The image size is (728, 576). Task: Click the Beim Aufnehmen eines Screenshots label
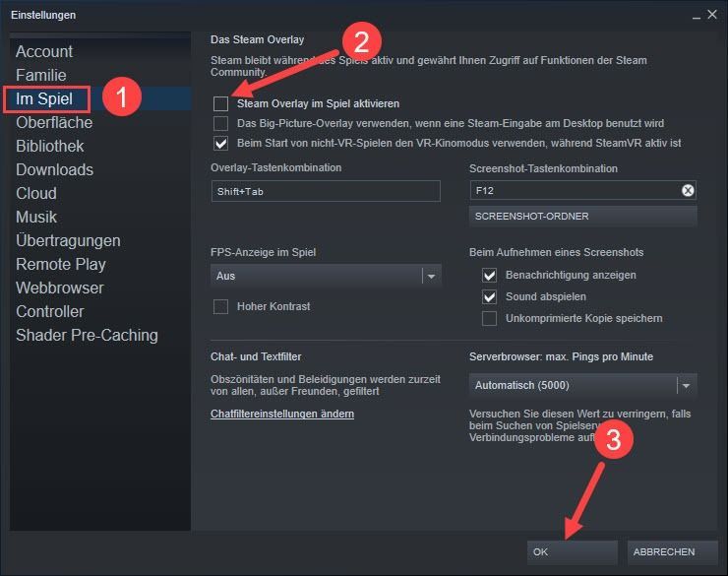pos(556,252)
